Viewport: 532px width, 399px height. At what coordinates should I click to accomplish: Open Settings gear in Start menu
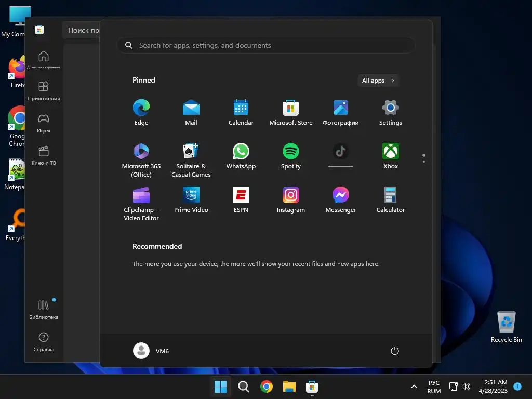coord(391,112)
